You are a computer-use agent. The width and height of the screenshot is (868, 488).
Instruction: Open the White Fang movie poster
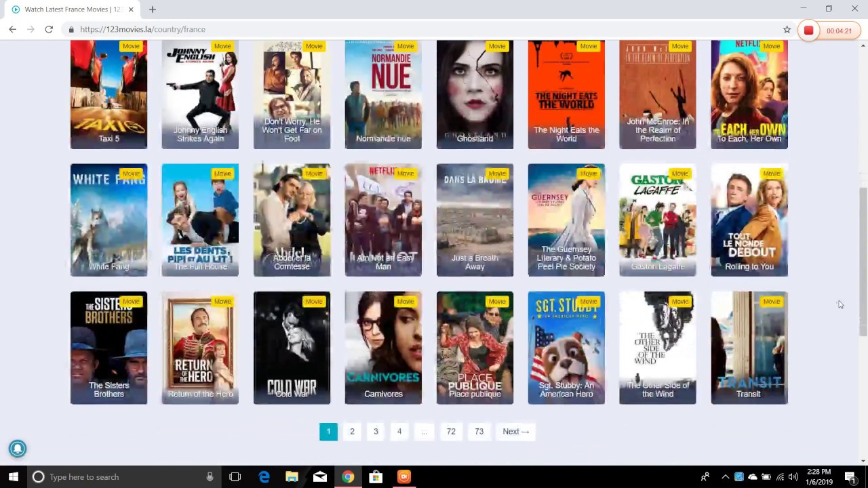pyautogui.click(x=108, y=220)
